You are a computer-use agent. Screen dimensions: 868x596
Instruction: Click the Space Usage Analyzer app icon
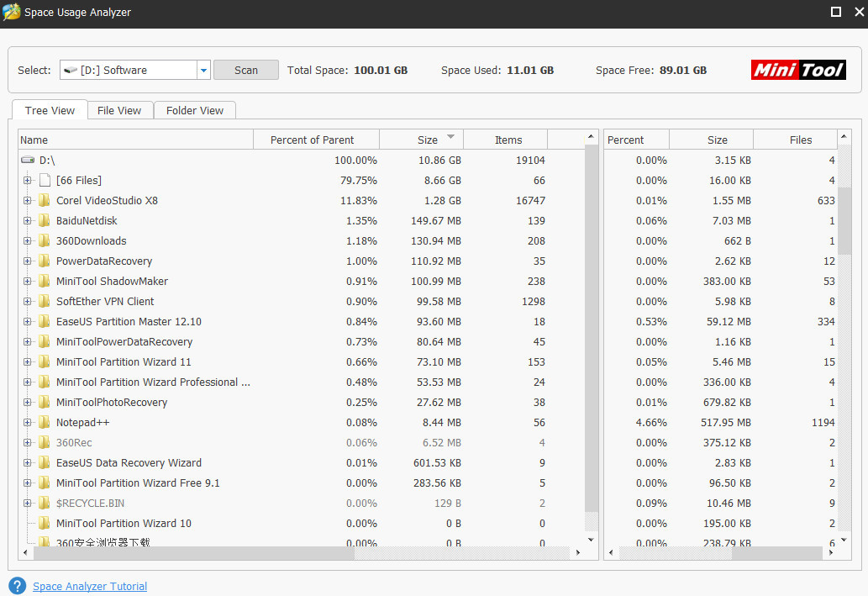pos(12,12)
